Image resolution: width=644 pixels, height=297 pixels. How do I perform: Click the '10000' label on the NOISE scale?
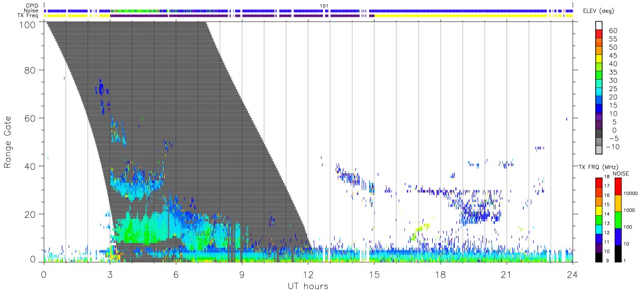(x=632, y=193)
